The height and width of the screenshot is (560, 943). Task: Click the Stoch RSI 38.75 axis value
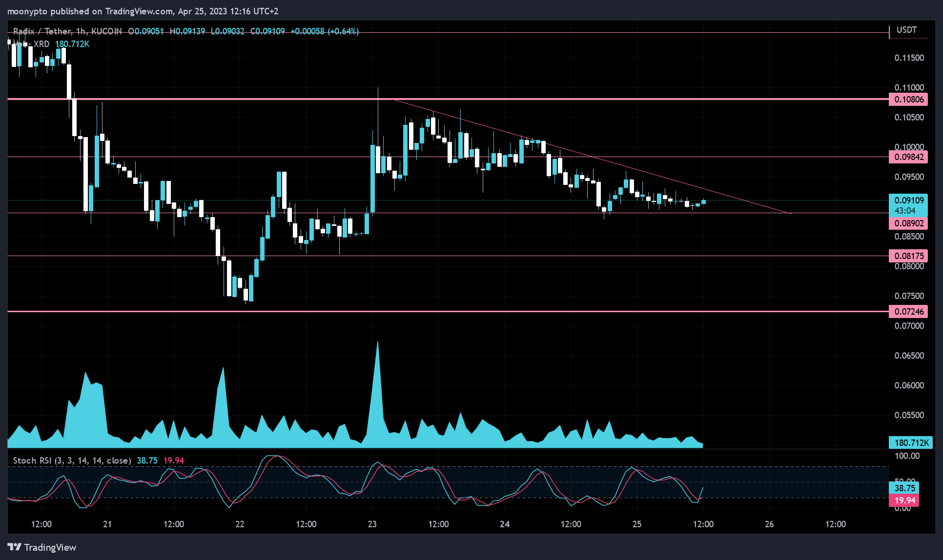click(x=904, y=488)
